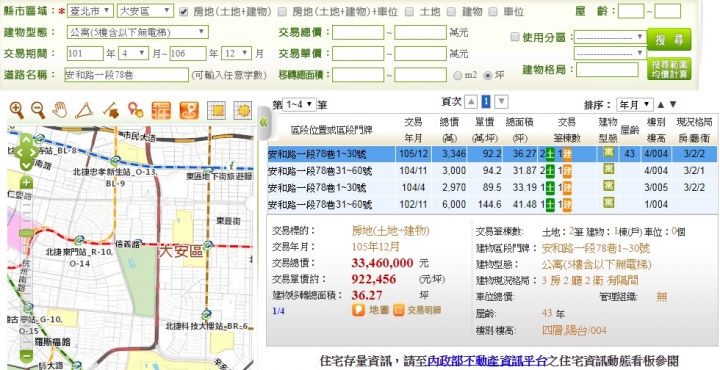Click minimum 屋齡 age field
This screenshot has height=370, width=720.
[631, 11]
